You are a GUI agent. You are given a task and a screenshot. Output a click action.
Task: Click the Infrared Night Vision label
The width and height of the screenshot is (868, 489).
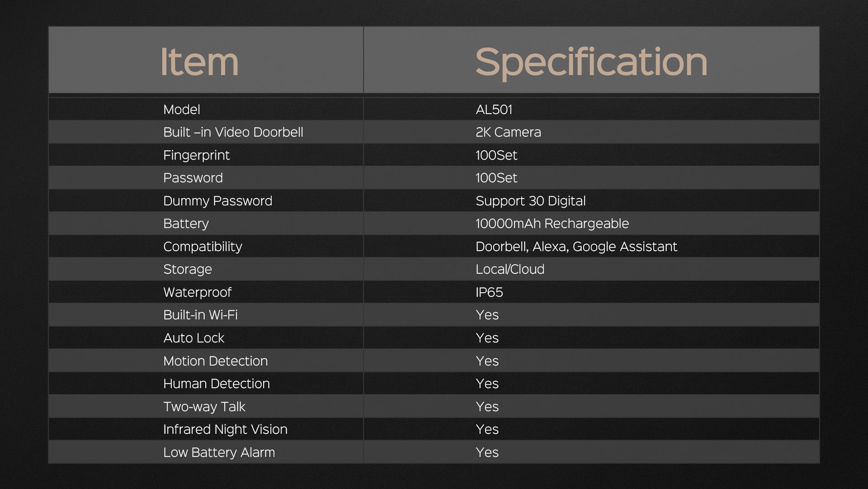[x=225, y=429]
